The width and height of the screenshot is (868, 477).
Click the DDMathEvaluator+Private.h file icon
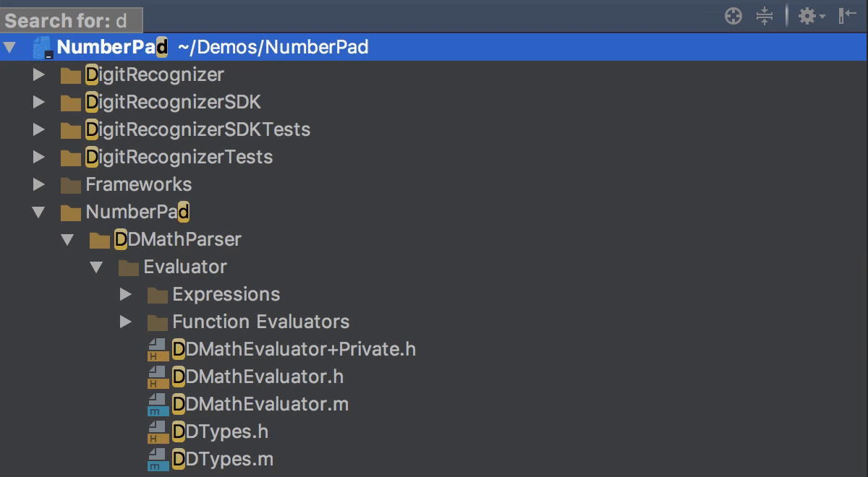pos(158,349)
